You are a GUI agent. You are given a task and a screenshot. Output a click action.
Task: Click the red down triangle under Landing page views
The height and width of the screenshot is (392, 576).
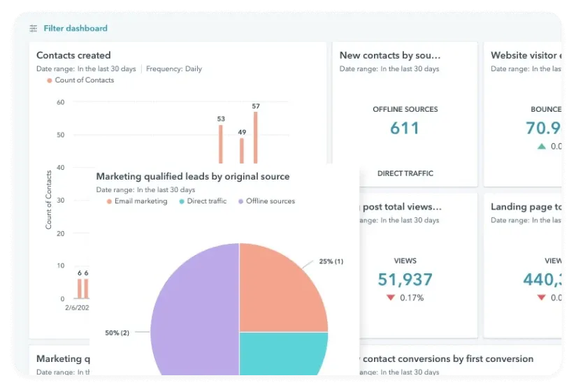coord(542,298)
